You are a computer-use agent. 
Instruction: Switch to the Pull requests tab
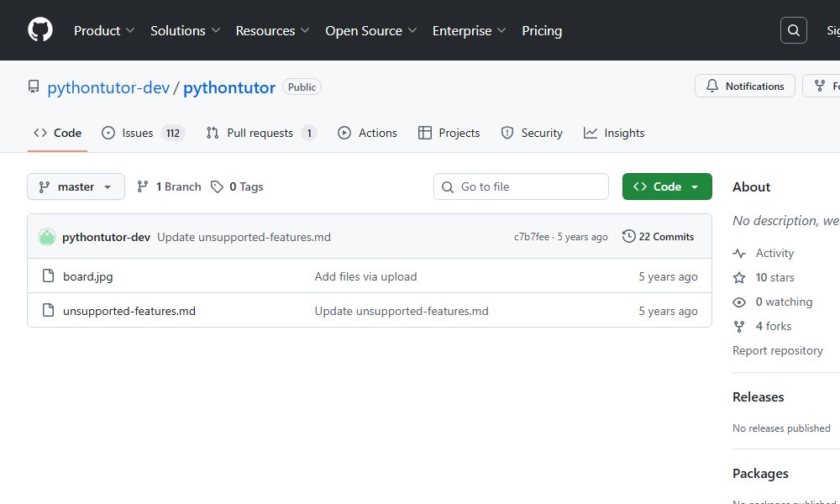point(261,133)
